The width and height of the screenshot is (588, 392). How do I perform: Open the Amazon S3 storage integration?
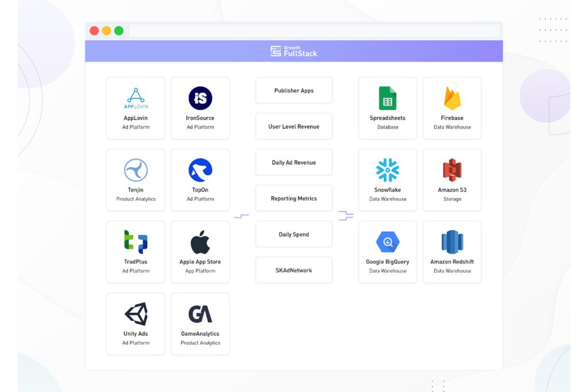452,171
